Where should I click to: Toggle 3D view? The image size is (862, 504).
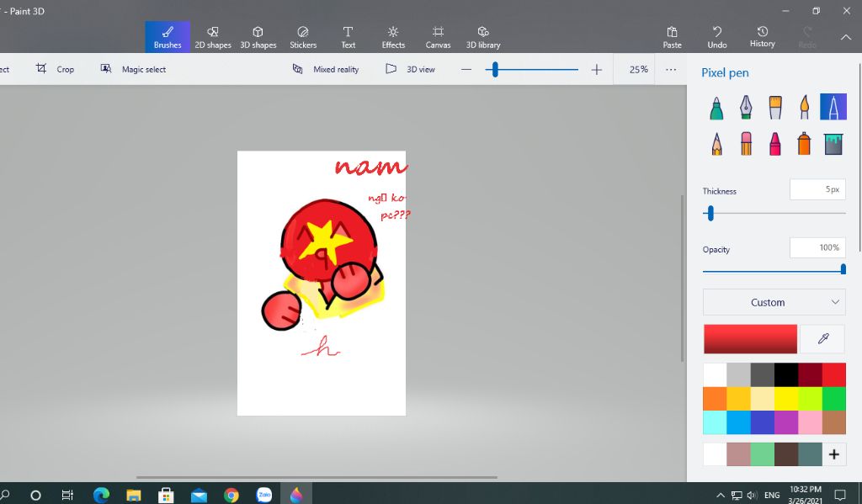point(410,69)
